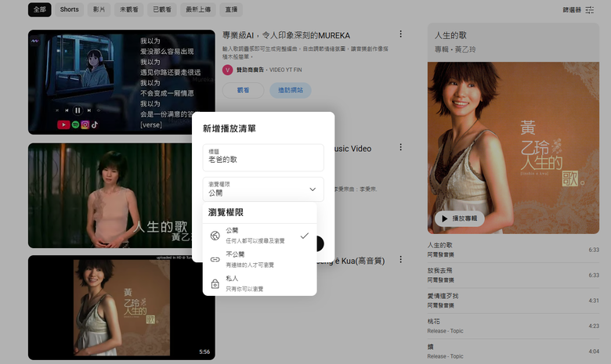Open the 黃乙玲 album cover image
Viewport: 611px width, 364px height.
coord(513,148)
